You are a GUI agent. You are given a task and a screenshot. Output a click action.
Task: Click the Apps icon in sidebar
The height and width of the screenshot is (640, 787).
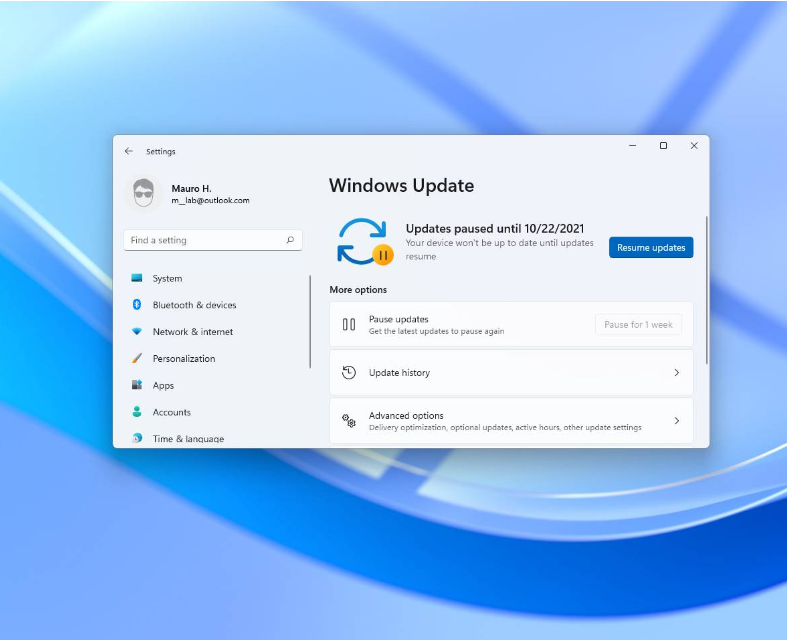point(137,385)
